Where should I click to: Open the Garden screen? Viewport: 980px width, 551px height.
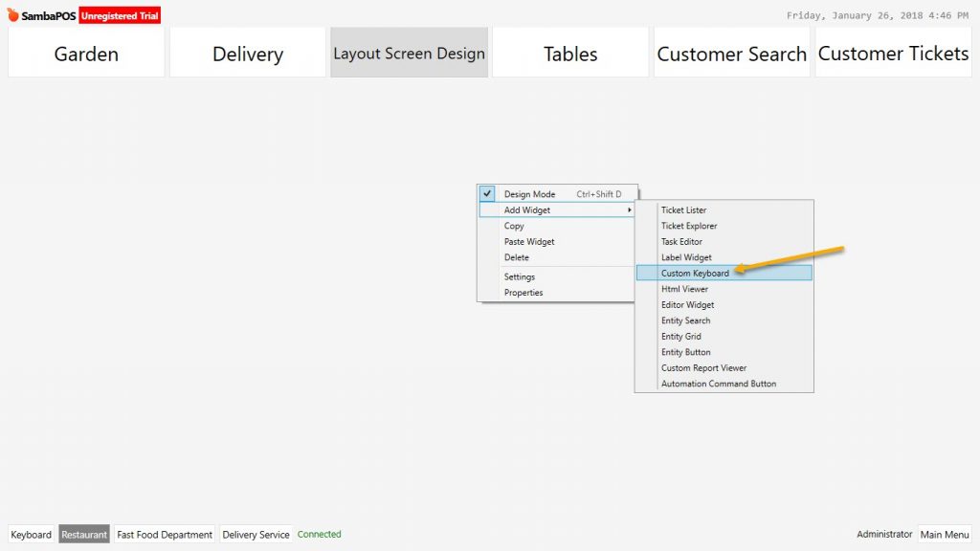86,53
